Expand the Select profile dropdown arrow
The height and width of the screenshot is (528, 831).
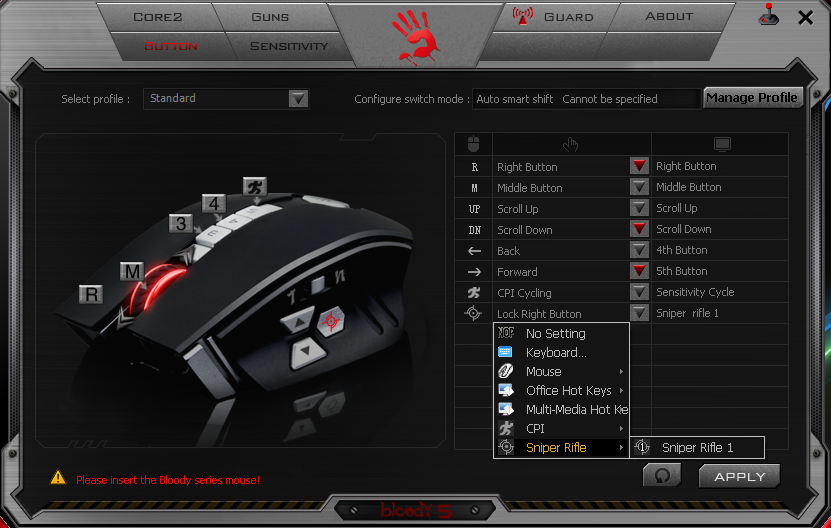point(298,99)
